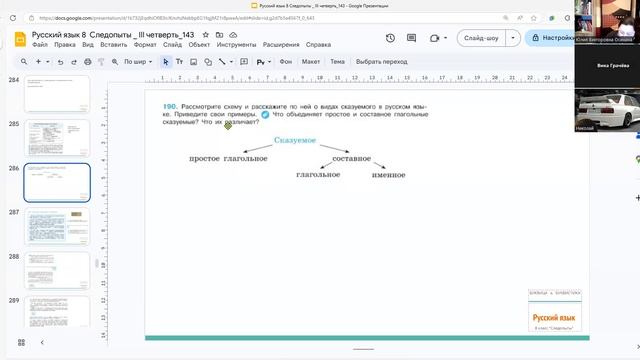Click the toolbar search menus icon
Screen dimensions: 640x360
tap(24, 62)
